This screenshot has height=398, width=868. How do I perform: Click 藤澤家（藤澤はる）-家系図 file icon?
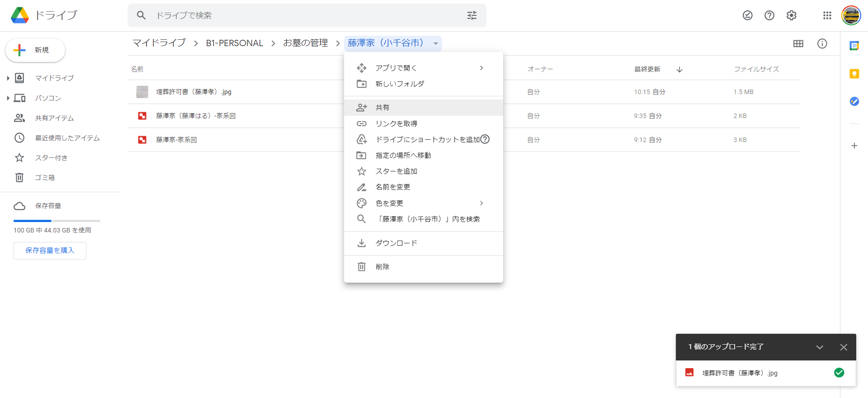(x=142, y=116)
